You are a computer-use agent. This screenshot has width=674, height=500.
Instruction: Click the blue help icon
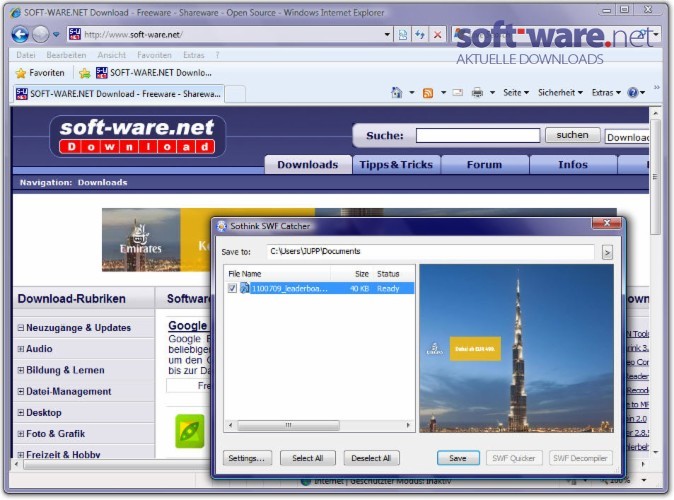[633, 92]
